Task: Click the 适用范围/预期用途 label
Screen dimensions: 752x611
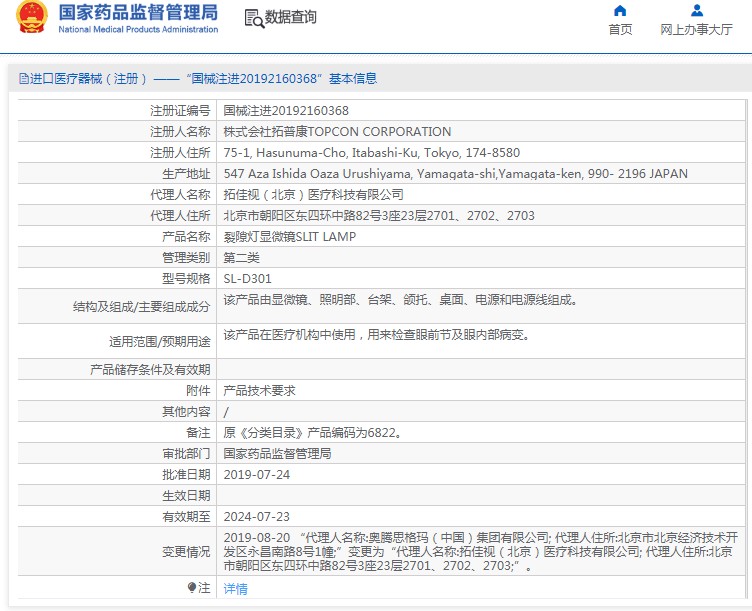Action: coord(159,341)
